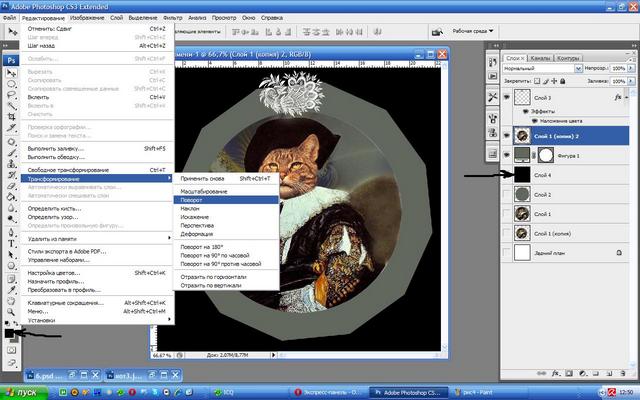
Task: Pick the Type (T) tool
Action: click(11, 242)
